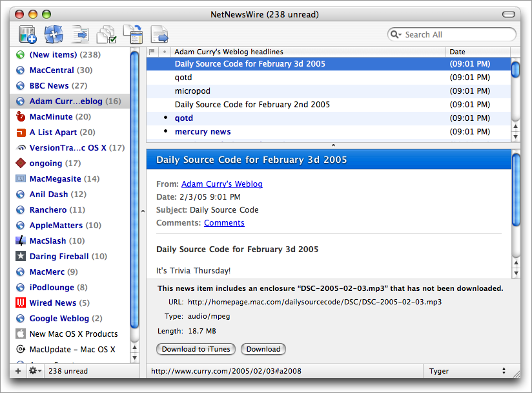Screen dimensions: 532x393
Task: Click the horizontal split collapse caret above article
Action: tap(333, 145)
